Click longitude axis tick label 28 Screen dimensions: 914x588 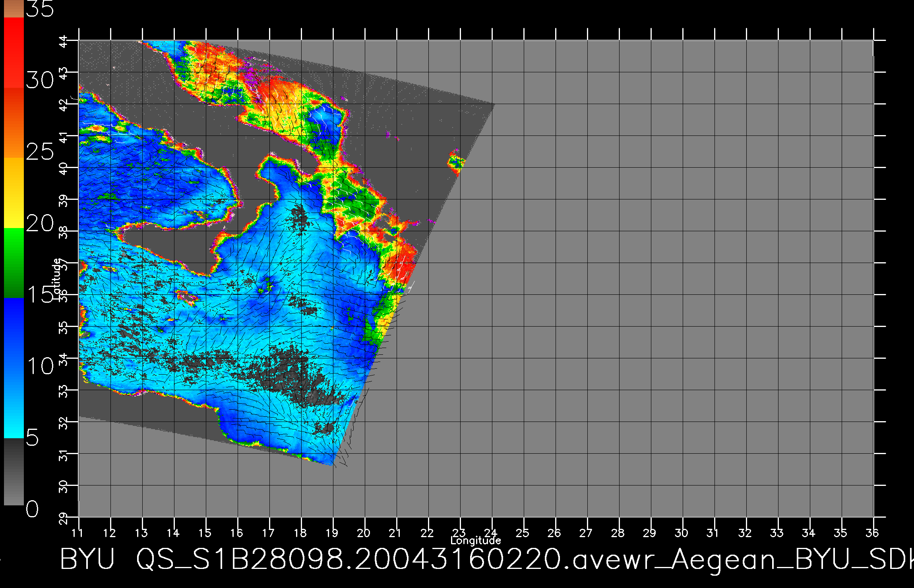618,532
